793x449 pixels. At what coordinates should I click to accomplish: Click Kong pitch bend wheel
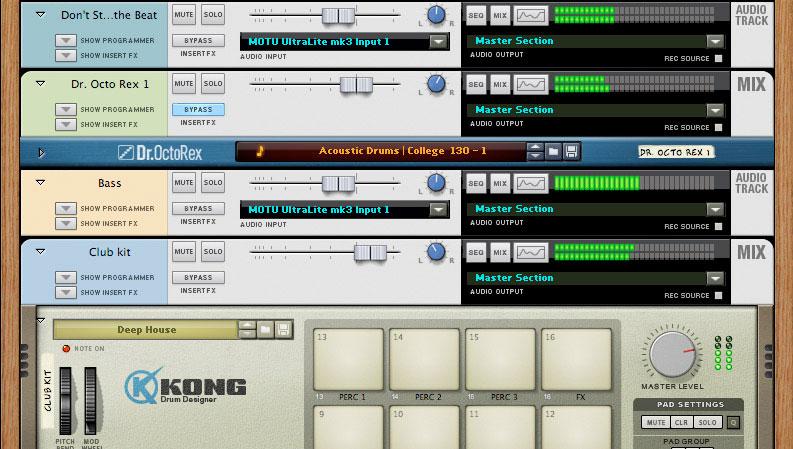point(65,401)
